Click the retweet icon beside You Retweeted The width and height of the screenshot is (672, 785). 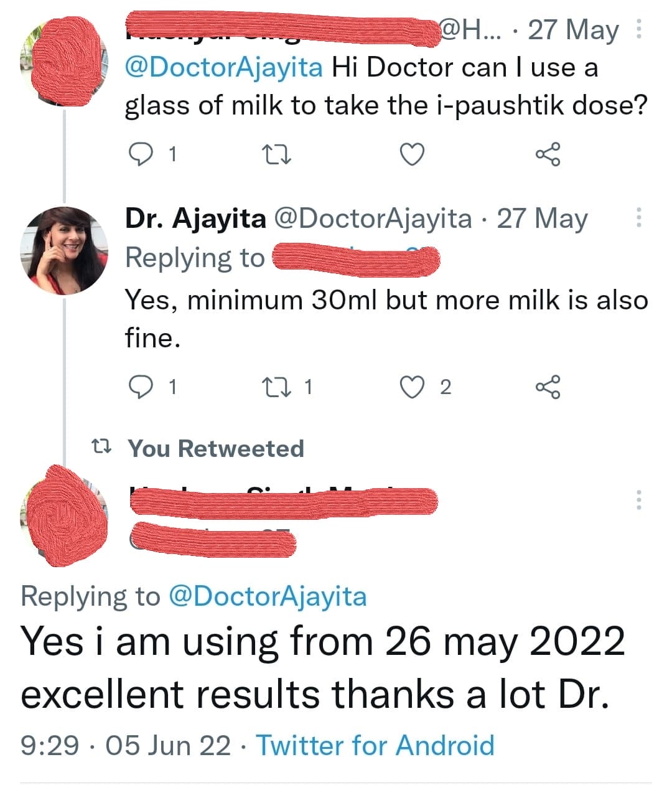pyautogui.click(x=101, y=446)
